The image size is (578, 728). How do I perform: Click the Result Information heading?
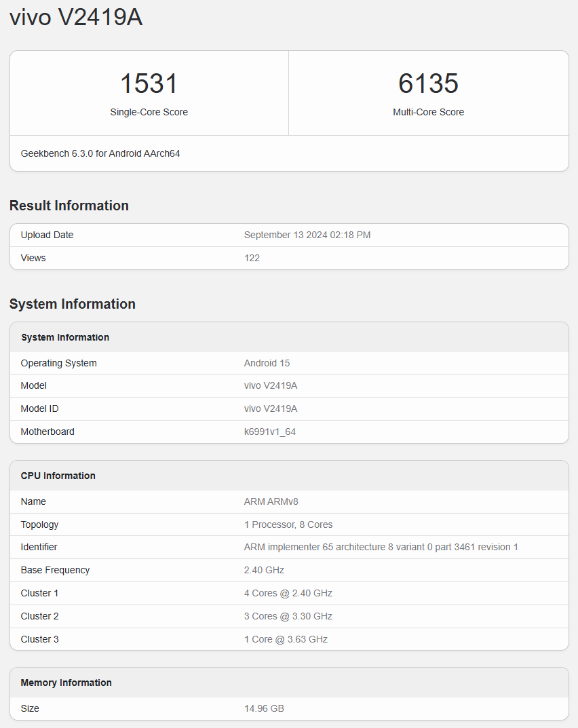[69, 206]
